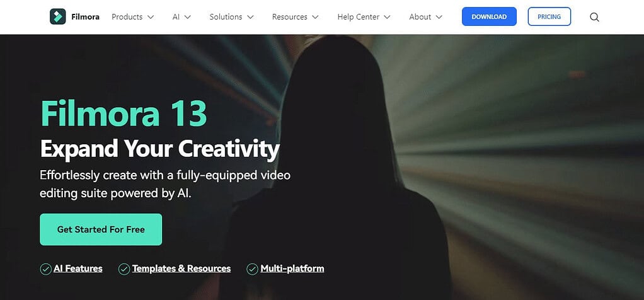This screenshot has height=300, width=644.
Task: Click the Filmora brand name text
Action: coord(85,17)
